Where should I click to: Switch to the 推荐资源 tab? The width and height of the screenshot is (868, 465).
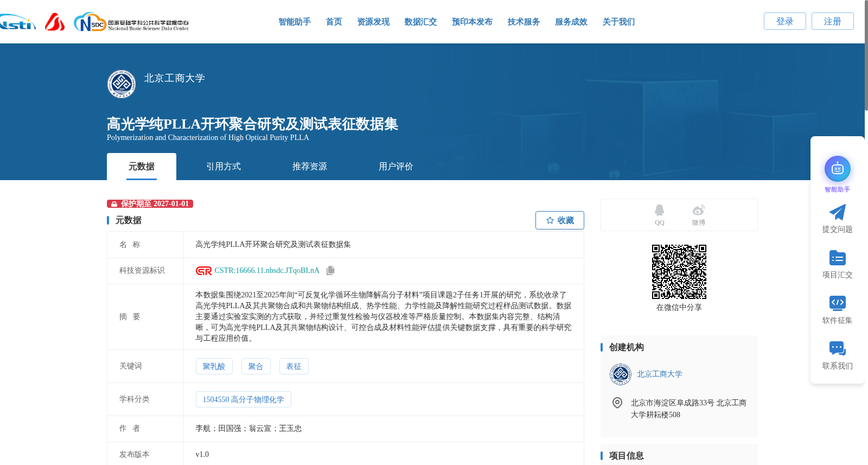[x=310, y=167]
